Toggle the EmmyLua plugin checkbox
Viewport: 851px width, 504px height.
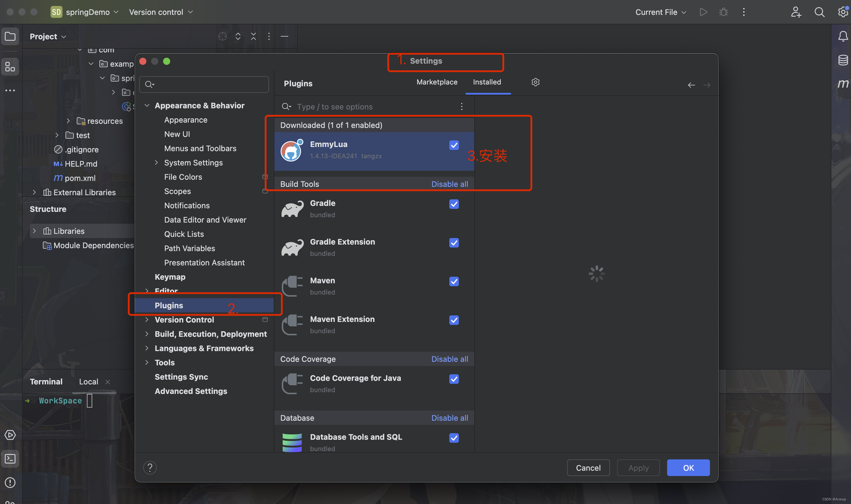point(454,145)
